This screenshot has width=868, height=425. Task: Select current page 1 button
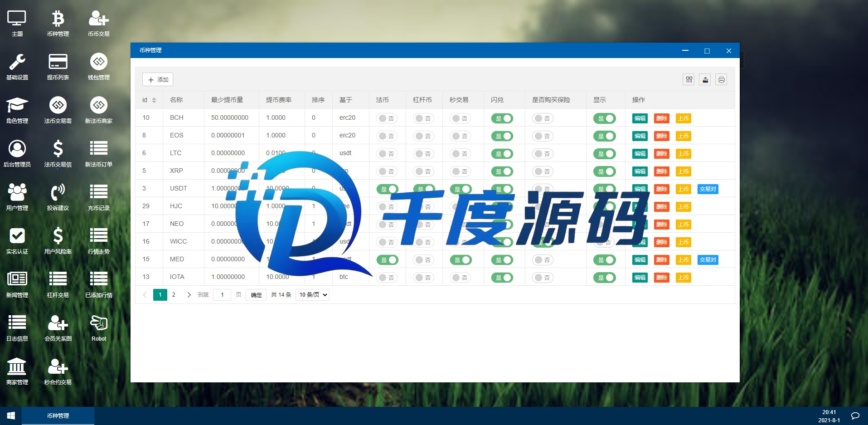[x=160, y=295]
